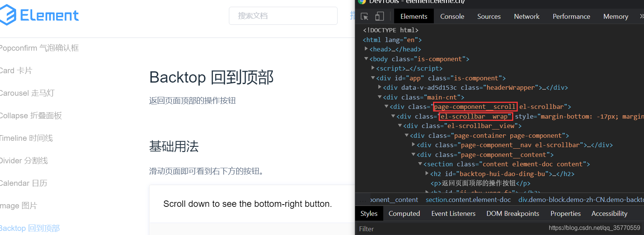Open Divider 分割线 sidebar link
The width and height of the screenshot is (644, 235).
click(24, 161)
